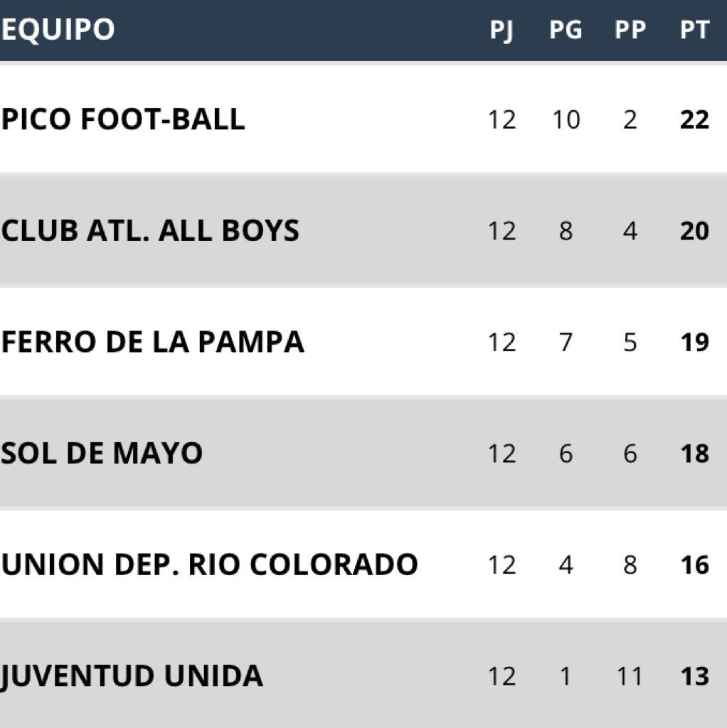Image resolution: width=727 pixels, height=728 pixels.
Task: Click the EQUIPO column header
Action: coord(58,29)
